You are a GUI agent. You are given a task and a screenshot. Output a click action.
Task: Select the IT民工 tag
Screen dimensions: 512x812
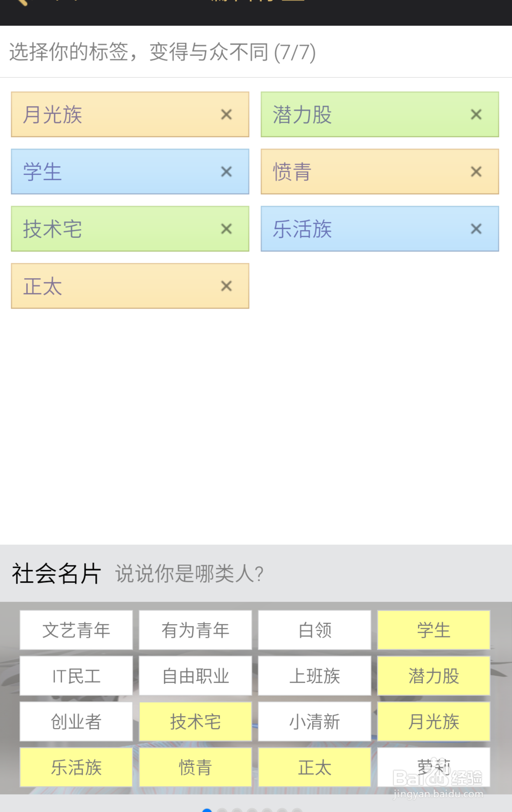coord(76,676)
